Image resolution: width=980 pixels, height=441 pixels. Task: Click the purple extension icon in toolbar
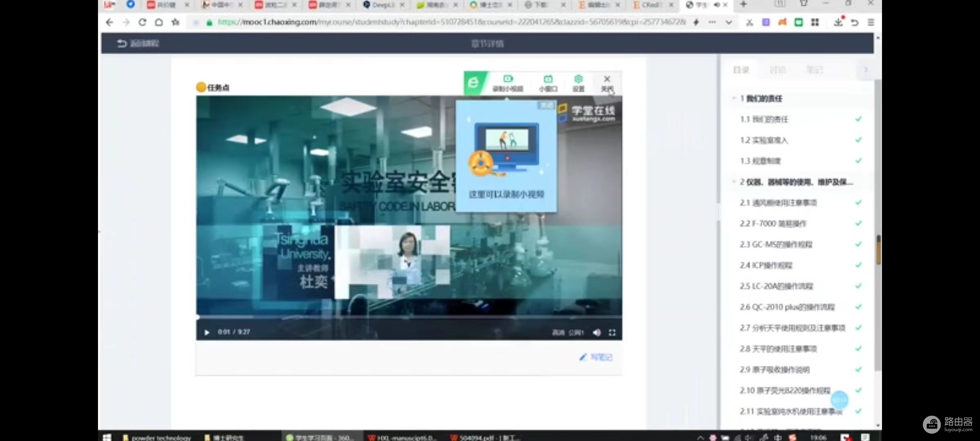766,22
